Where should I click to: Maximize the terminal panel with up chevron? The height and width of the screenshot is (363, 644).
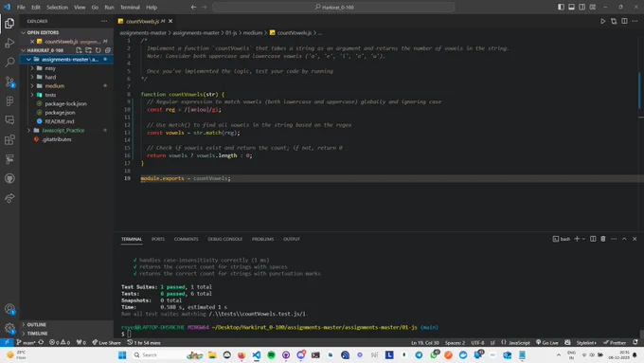pos(624,239)
